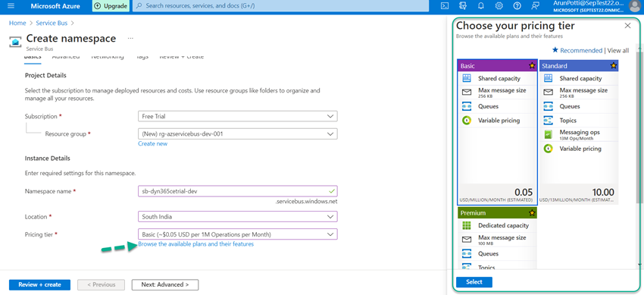Switch to the Review + create tab

[182, 57]
